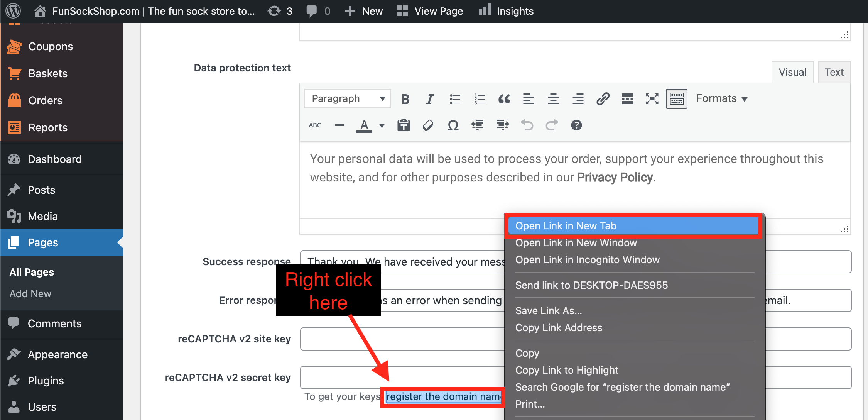
Task: Insert special character omega icon
Action: [453, 125]
